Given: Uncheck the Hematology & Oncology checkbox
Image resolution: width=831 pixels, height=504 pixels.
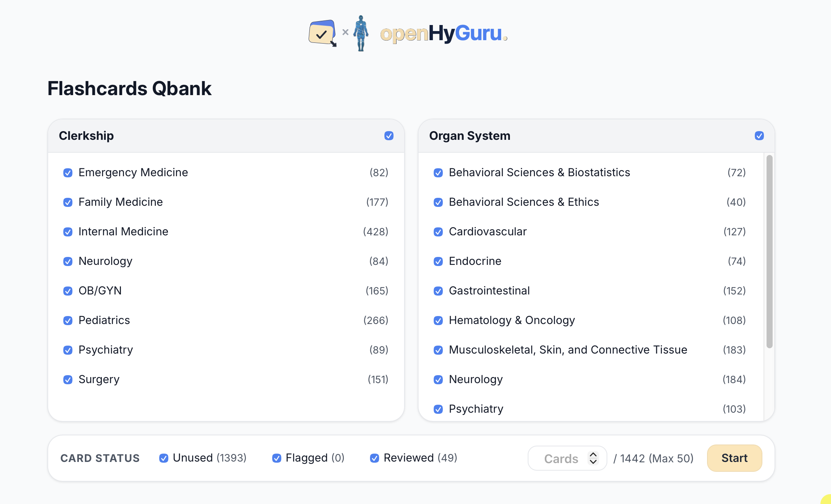Looking at the screenshot, I should (x=438, y=321).
